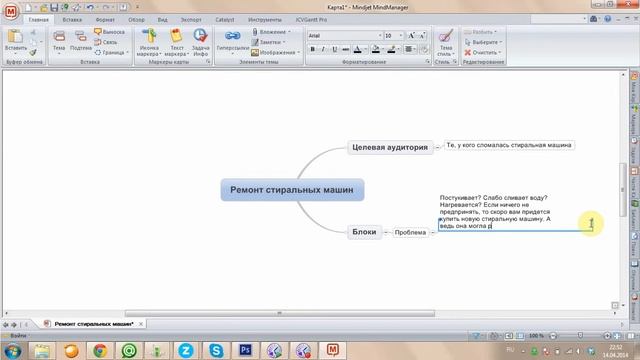Add a Выноска callout

109,31
